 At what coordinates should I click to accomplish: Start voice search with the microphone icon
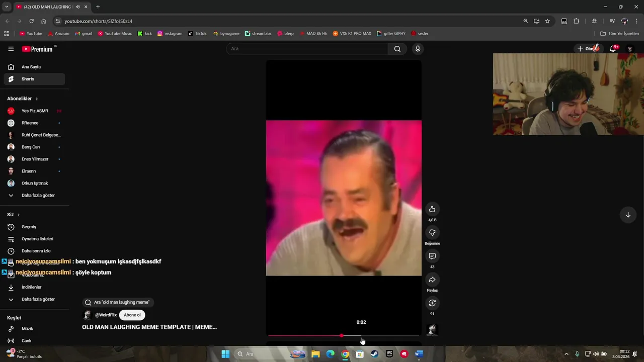pos(418,49)
